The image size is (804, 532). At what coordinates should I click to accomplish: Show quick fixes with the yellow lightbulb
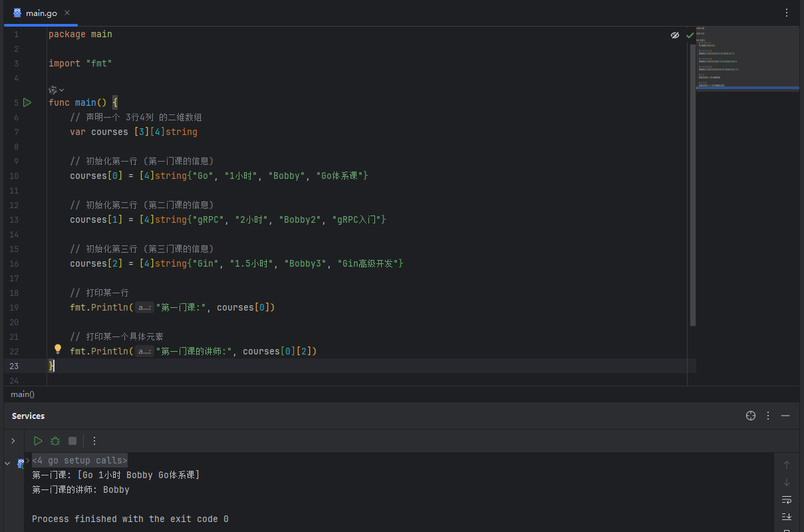click(x=58, y=349)
